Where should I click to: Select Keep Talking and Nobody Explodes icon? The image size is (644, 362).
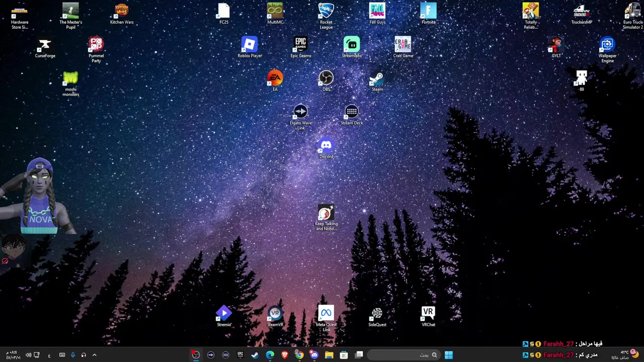(326, 218)
